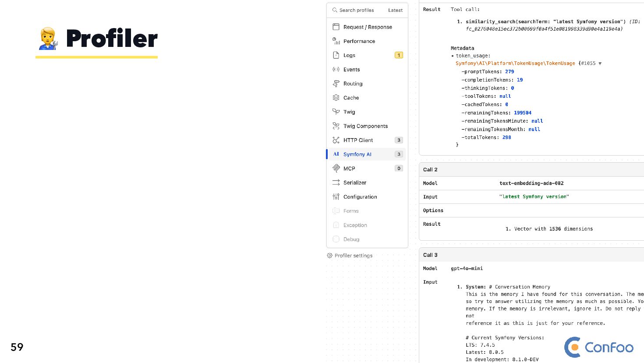
Task: Open the Configuration panel
Action: 367,197
